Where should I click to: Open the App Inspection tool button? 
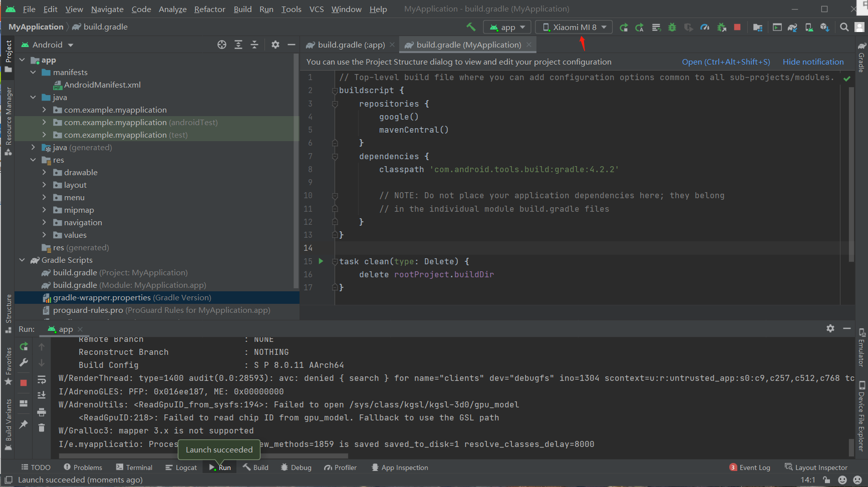pos(400,467)
